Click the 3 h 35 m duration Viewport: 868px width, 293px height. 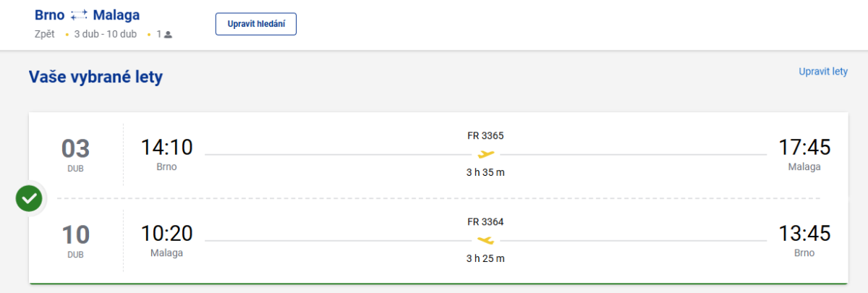(485, 172)
